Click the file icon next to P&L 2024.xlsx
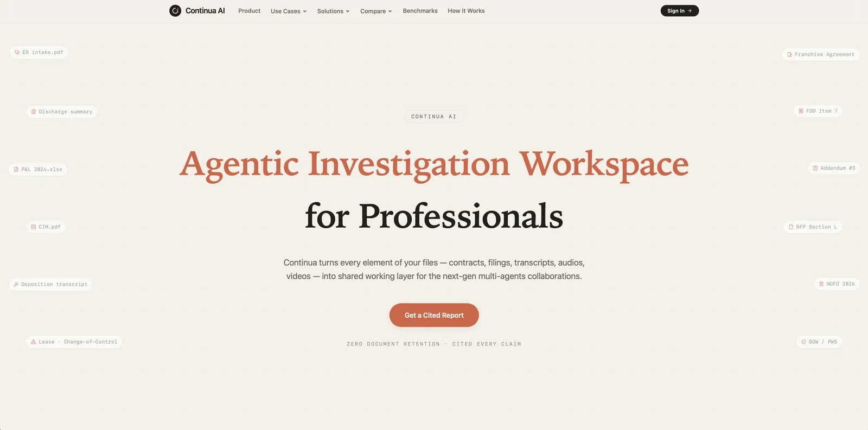Image resolution: width=868 pixels, height=430 pixels. point(16,170)
